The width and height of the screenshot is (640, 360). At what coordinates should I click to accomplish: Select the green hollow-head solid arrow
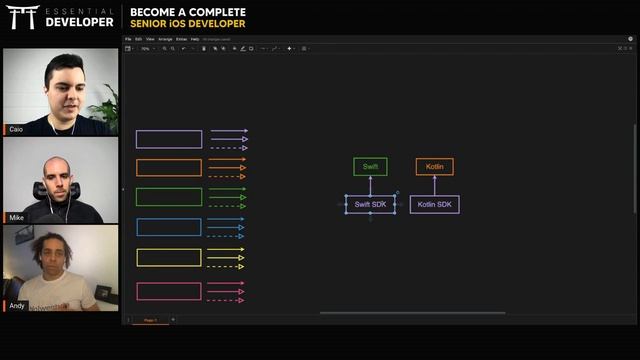(227, 197)
